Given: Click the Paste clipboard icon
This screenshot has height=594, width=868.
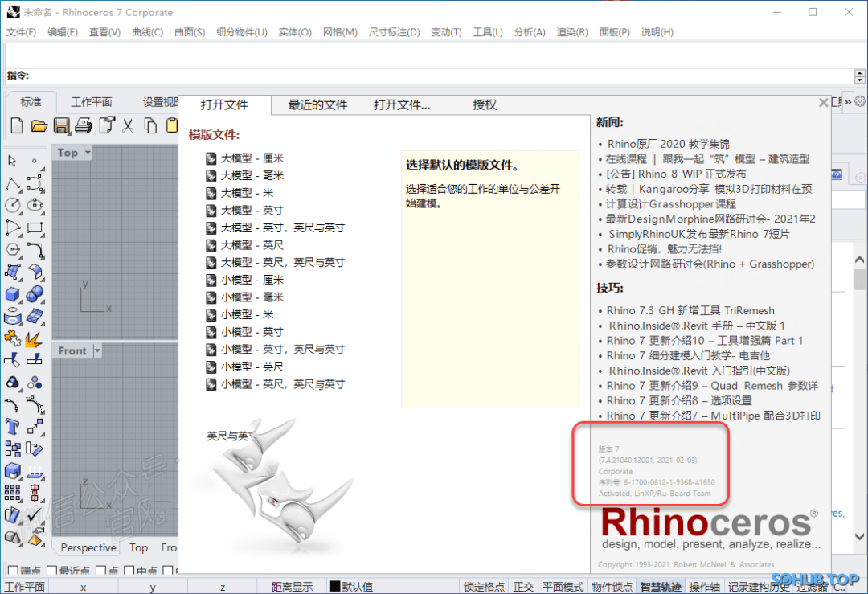Looking at the screenshot, I should (x=172, y=125).
